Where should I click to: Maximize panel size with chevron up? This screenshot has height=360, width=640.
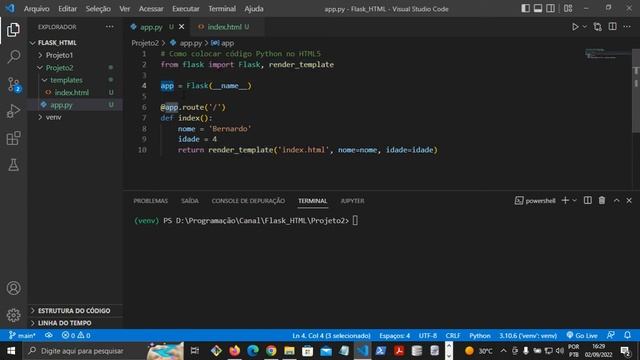click(x=616, y=200)
